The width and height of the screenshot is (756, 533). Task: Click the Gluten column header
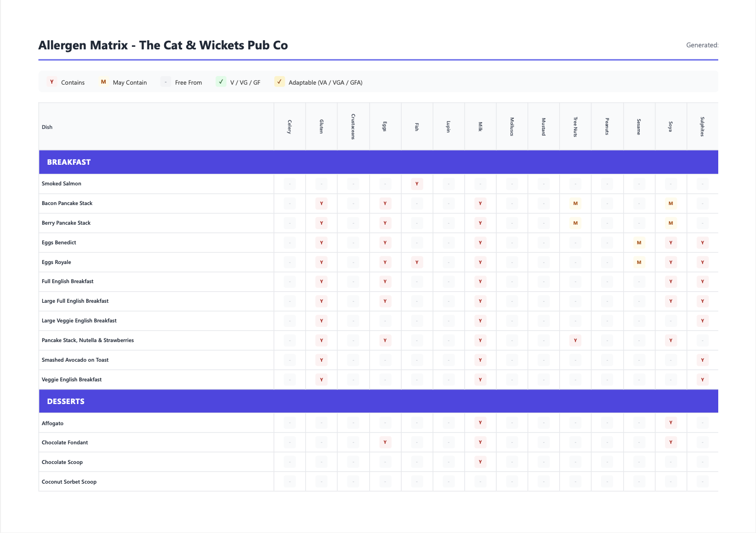point(321,127)
